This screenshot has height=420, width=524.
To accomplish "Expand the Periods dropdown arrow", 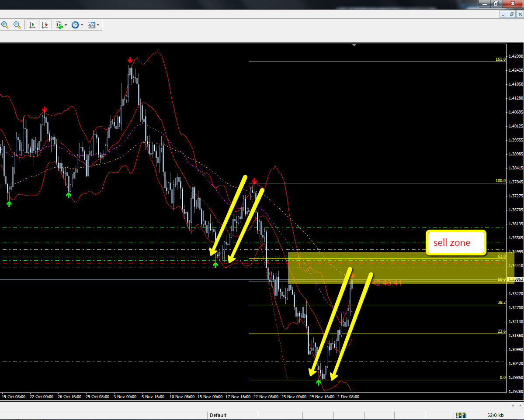I will [82, 25].
